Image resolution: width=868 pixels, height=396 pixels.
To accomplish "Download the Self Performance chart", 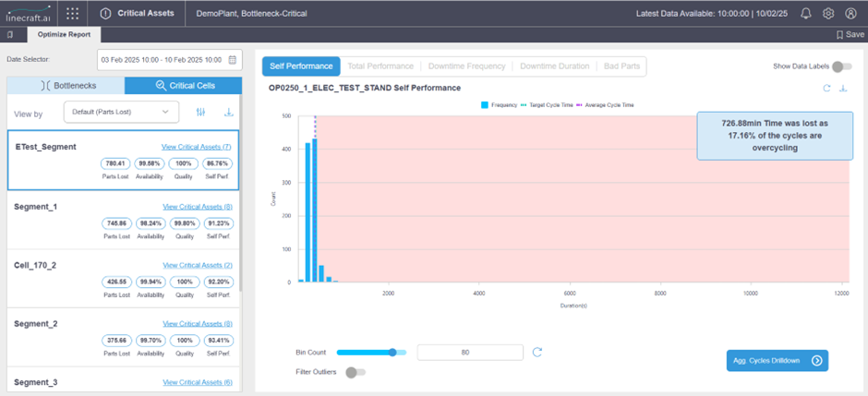I will pyautogui.click(x=843, y=88).
